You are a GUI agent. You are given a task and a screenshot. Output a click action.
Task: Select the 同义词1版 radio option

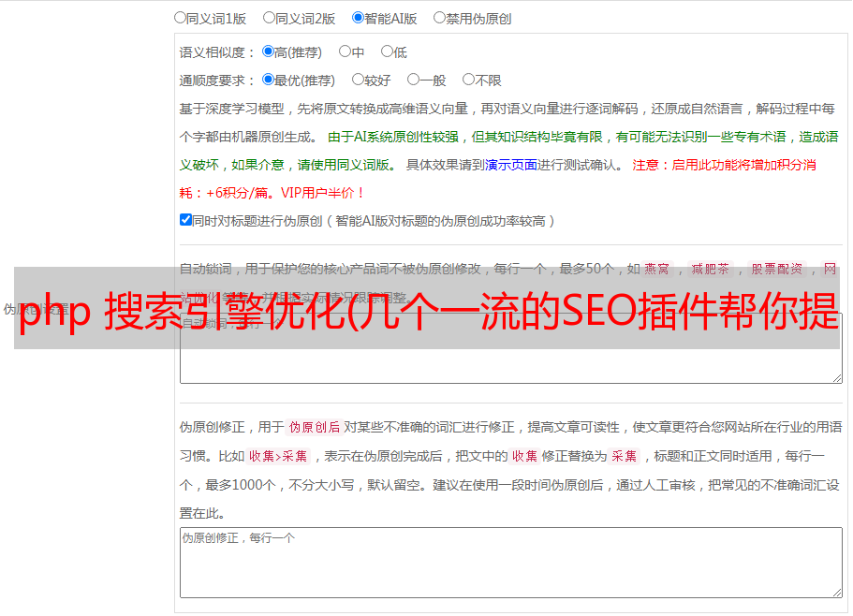pos(181,18)
